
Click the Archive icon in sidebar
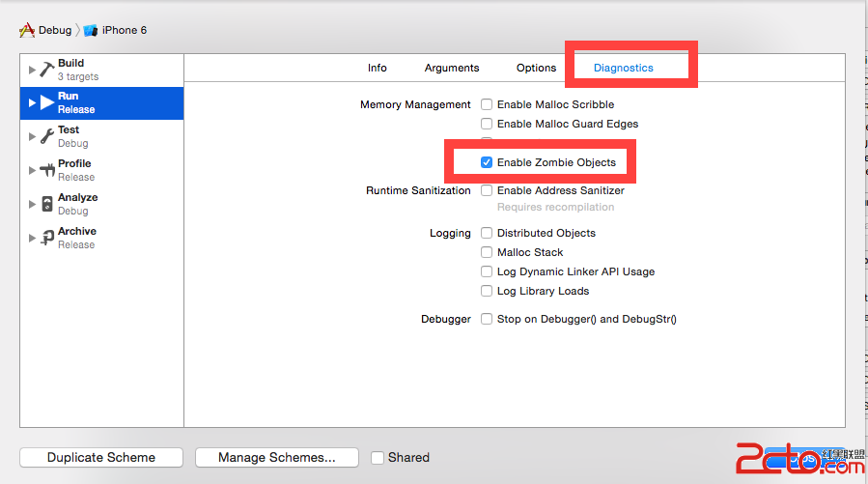click(46, 238)
